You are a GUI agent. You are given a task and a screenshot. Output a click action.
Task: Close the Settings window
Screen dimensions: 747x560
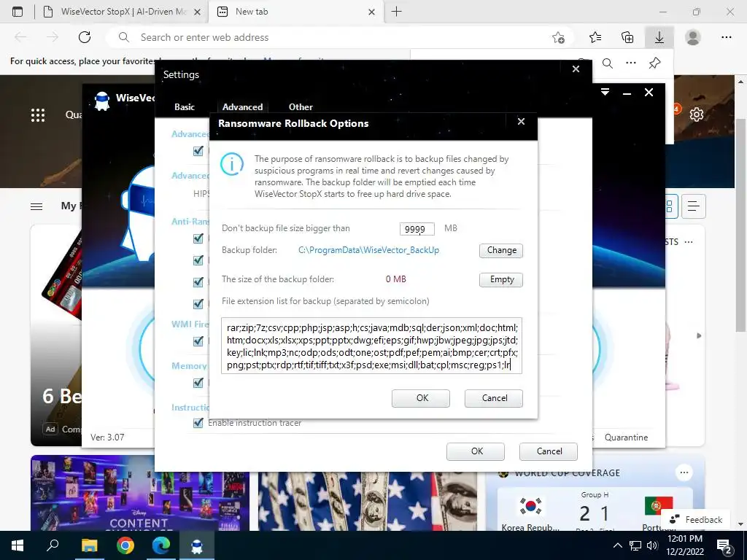click(x=576, y=69)
